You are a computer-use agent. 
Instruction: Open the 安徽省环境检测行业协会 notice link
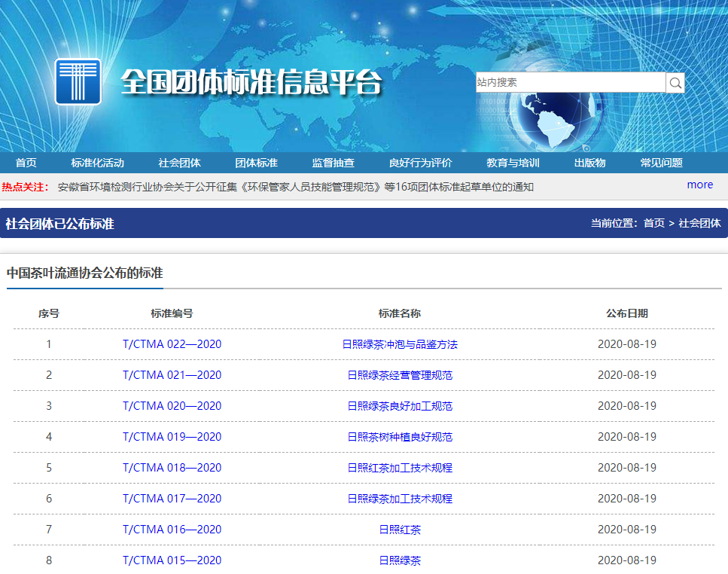295,187
